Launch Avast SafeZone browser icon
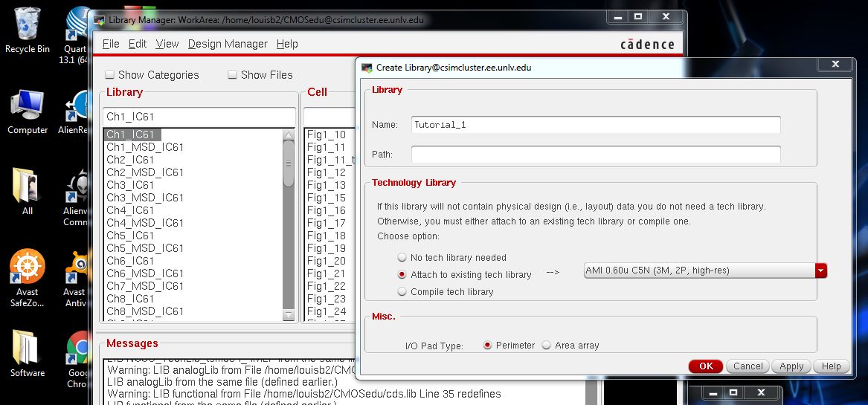The width and height of the screenshot is (868, 405). pos(28,269)
